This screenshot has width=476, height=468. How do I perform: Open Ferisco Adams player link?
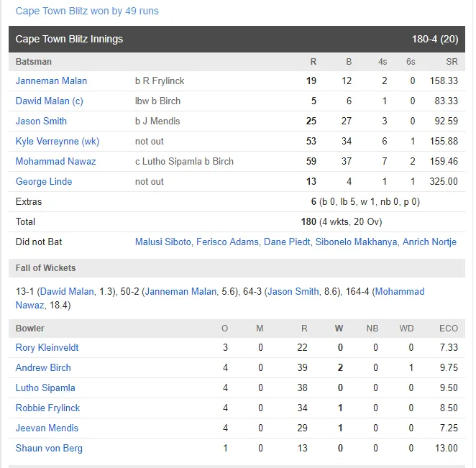pyautogui.click(x=227, y=242)
